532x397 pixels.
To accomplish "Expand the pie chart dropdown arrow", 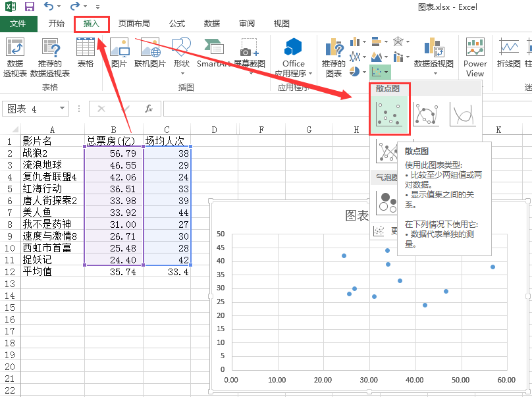I will click(364, 72).
